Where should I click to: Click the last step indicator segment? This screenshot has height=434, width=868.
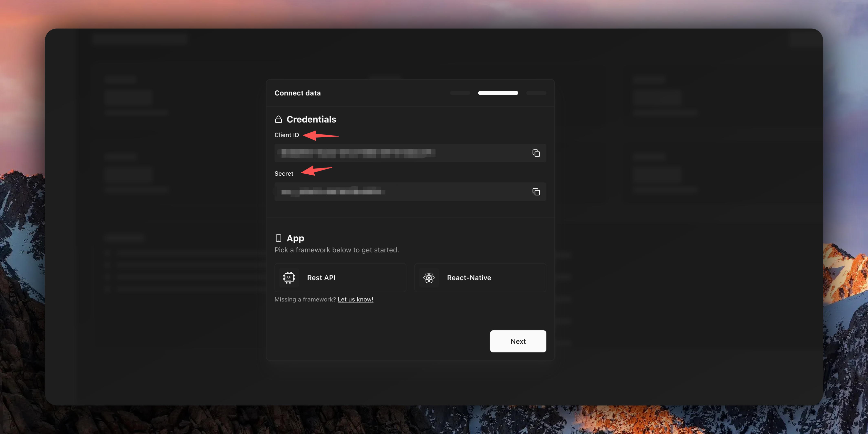pos(536,93)
